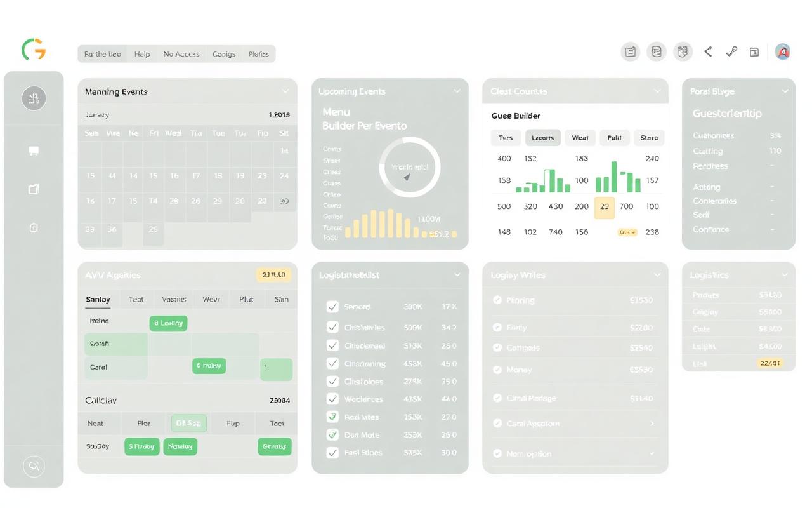Screen dimensions: 812x508
Task: Select the Sanlay tab in AVV Algaitics
Action: point(98,300)
